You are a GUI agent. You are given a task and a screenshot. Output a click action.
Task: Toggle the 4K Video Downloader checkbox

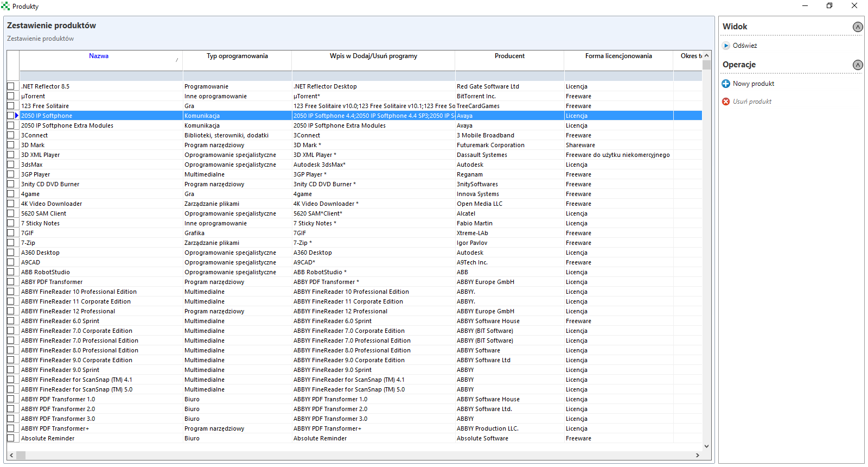pos(11,204)
